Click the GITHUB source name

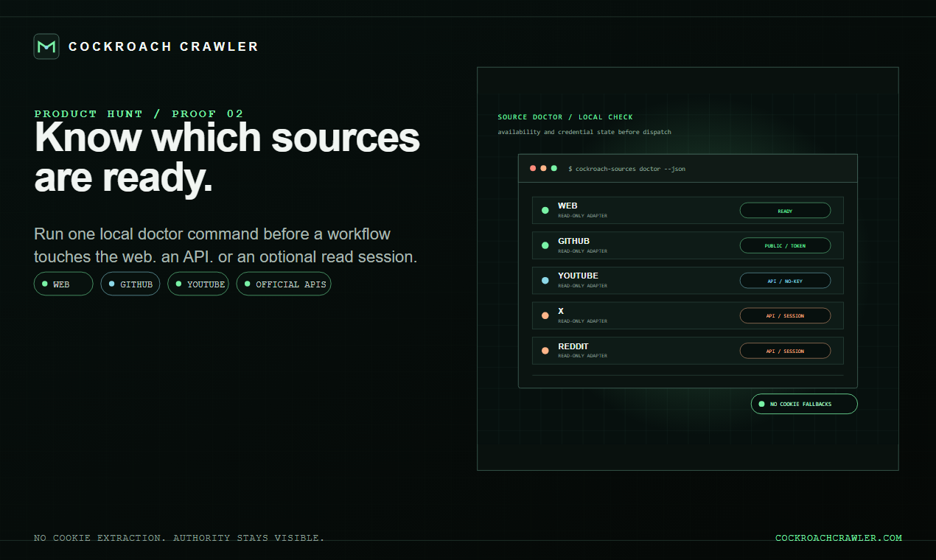click(x=573, y=241)
